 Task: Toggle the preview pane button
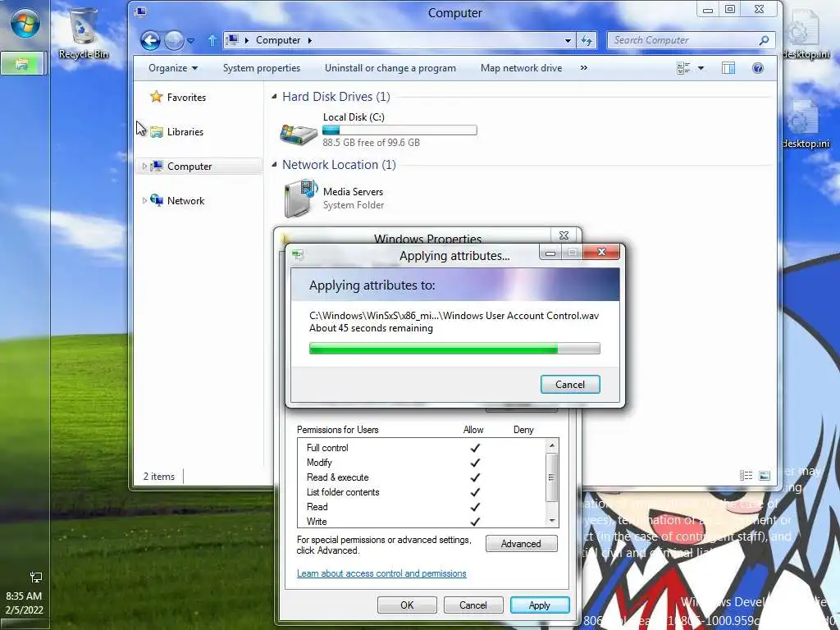pos(728,68)
